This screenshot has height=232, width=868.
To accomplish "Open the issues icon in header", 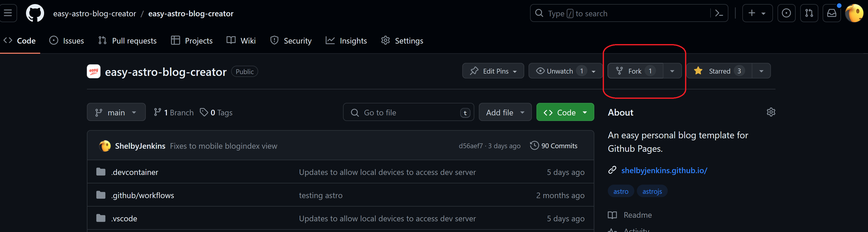I will (x=786, y=13).
